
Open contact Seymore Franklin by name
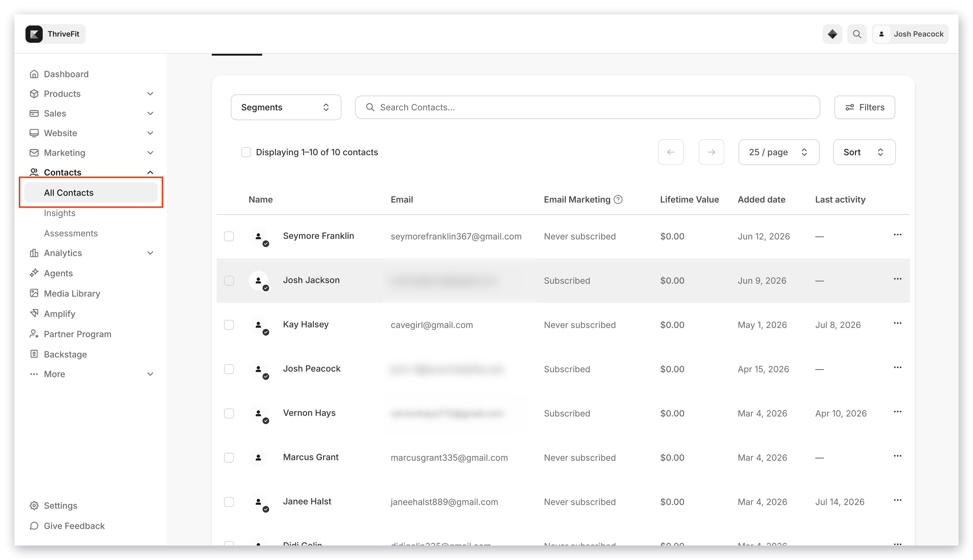[318, 236]
